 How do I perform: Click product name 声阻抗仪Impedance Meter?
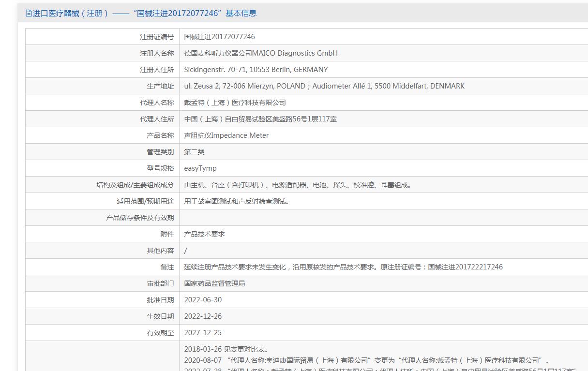point(226,135)
